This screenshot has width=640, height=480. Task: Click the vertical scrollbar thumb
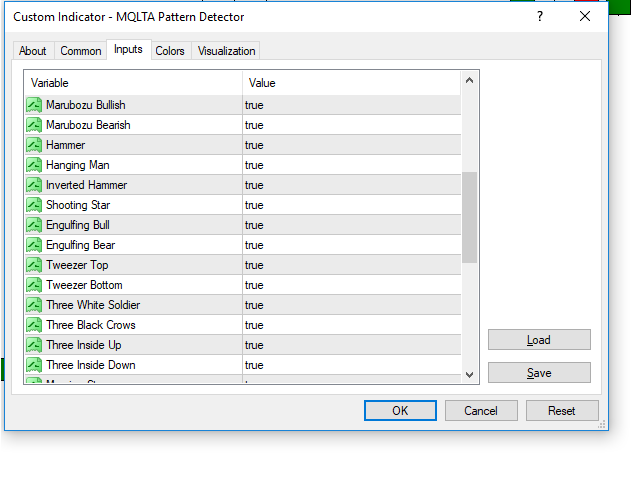[469, 218]
